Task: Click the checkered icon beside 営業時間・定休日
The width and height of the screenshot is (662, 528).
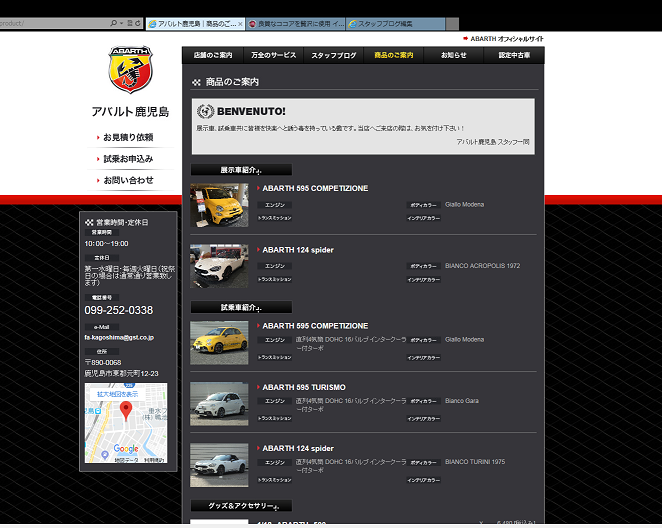Action: click(x=89, y=222)
